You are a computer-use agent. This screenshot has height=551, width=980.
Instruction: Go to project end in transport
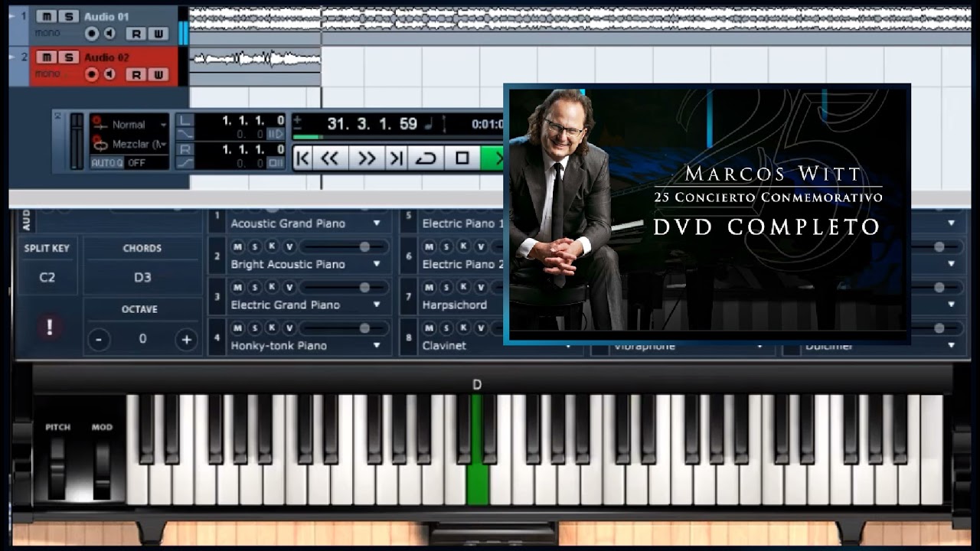point(396,158)
